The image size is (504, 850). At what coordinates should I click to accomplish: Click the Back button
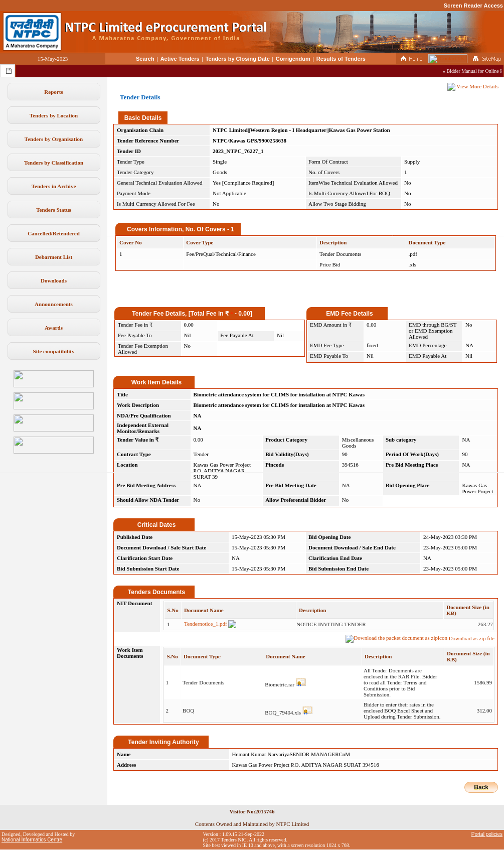(x=481, y=787)
